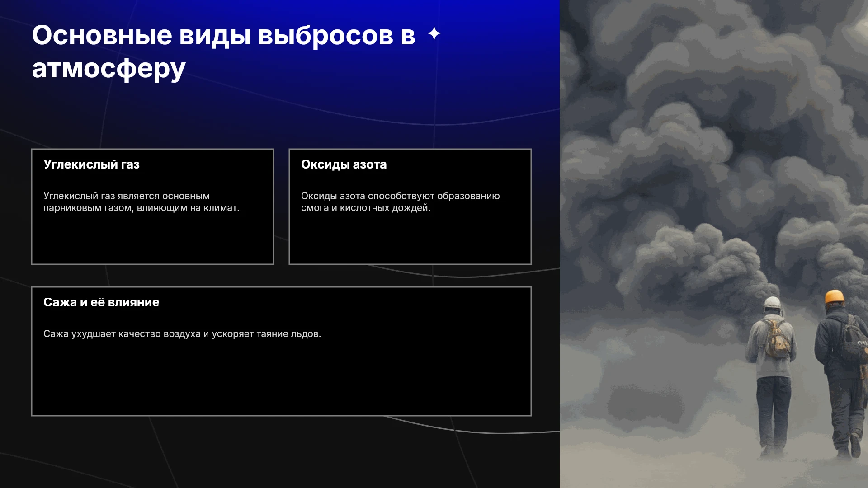Click the sparkle star icon beside title
The height and width of the screenshot is (488, 868).
[434, 33]
